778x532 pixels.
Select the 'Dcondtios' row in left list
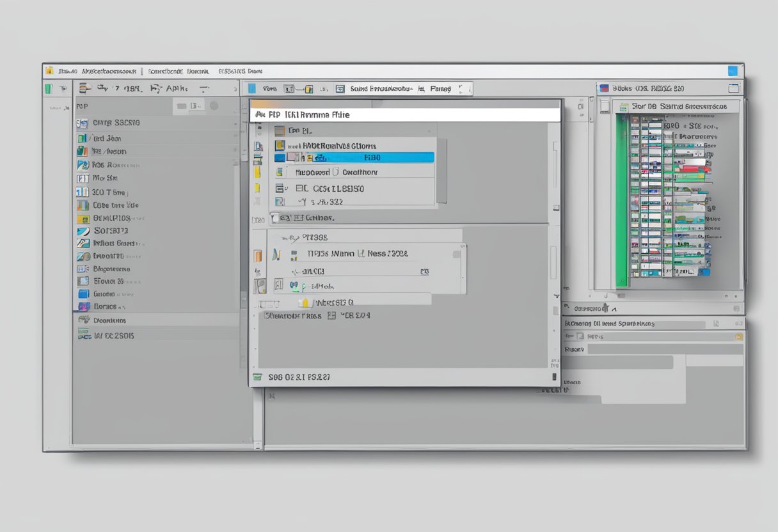tap(109, 320)
